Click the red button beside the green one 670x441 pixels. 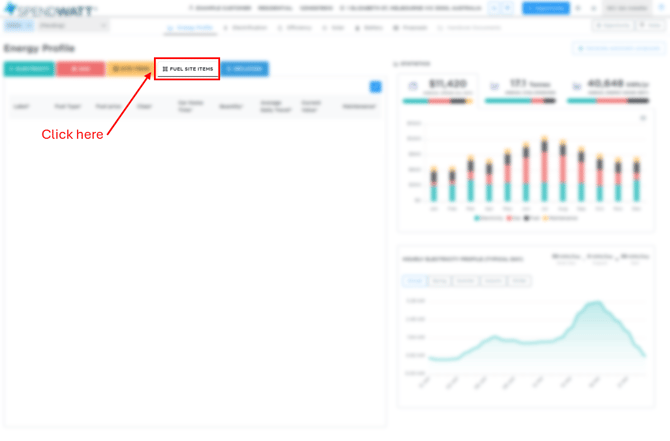80,69
